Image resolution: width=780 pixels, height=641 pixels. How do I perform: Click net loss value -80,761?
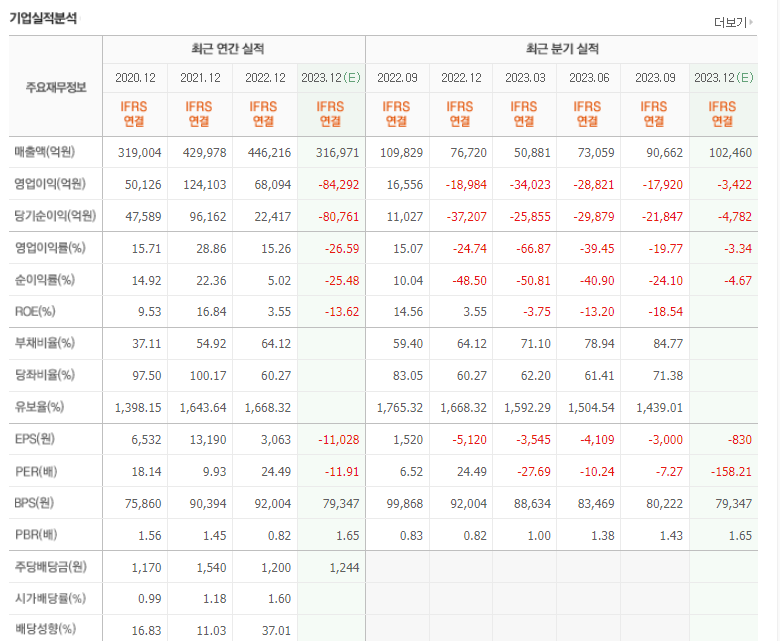coord(339,217)
